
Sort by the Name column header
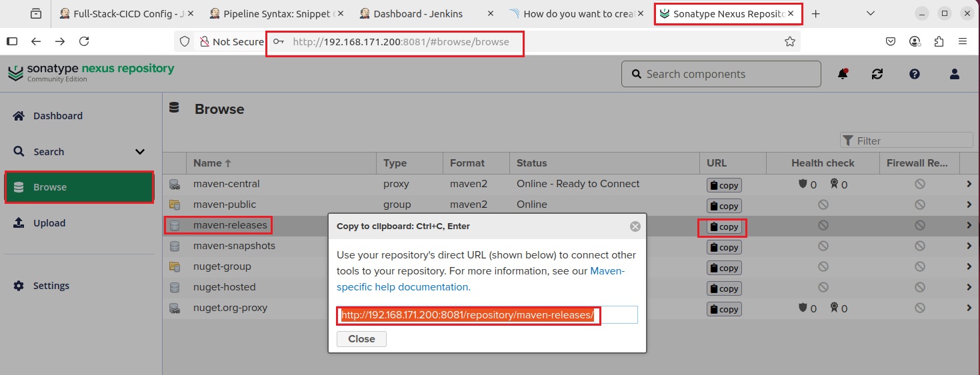(281, 163)
